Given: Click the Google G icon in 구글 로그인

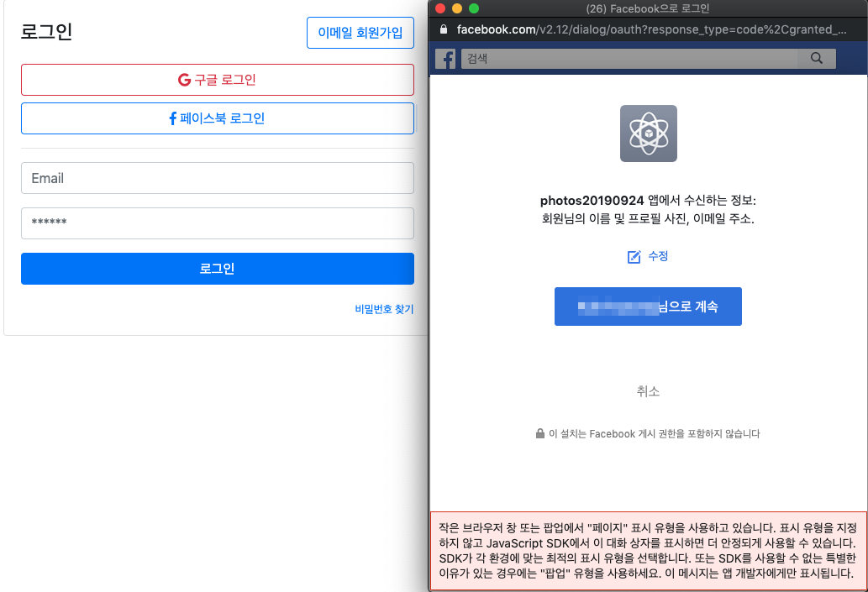Looking at the screenshot, I should pyautogui.click(x=184, y=80).
